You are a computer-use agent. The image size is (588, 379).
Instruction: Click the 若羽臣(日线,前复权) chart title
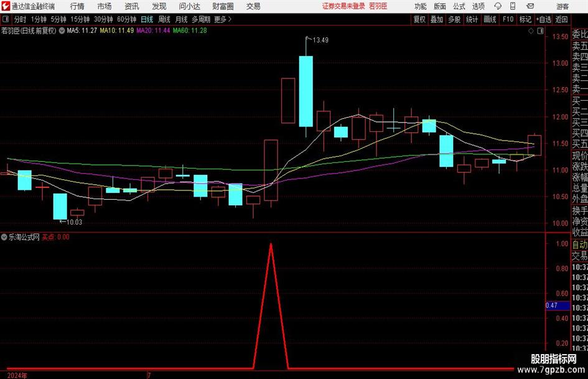pyautogui.click(x=29, y=30)
